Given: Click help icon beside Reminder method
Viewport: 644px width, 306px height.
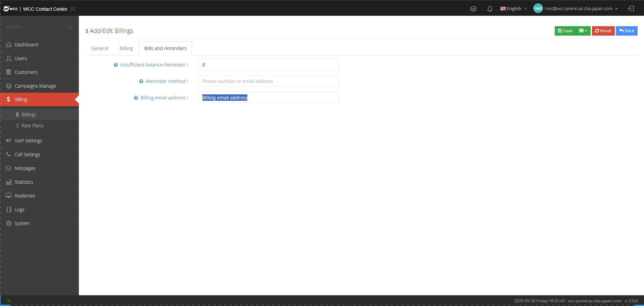Looking at the screenshot, I should 141,81.
